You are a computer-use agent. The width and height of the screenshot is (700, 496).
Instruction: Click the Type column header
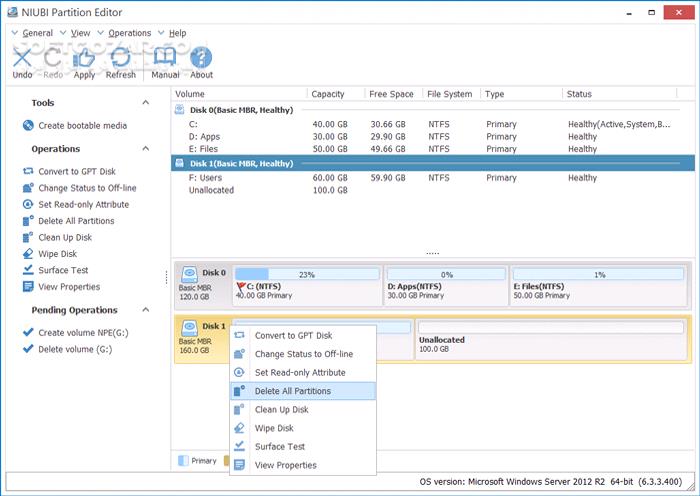tap(494, 94)
